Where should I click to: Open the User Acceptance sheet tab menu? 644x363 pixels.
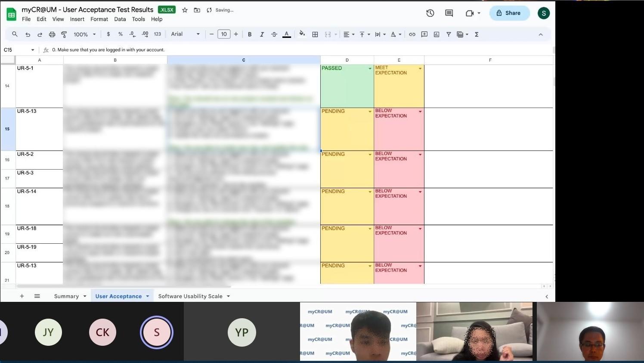[148, 296]
